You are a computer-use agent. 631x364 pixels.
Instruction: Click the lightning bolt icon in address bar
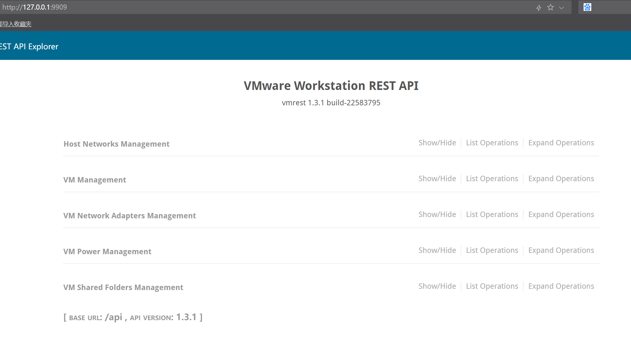[539, 8]
